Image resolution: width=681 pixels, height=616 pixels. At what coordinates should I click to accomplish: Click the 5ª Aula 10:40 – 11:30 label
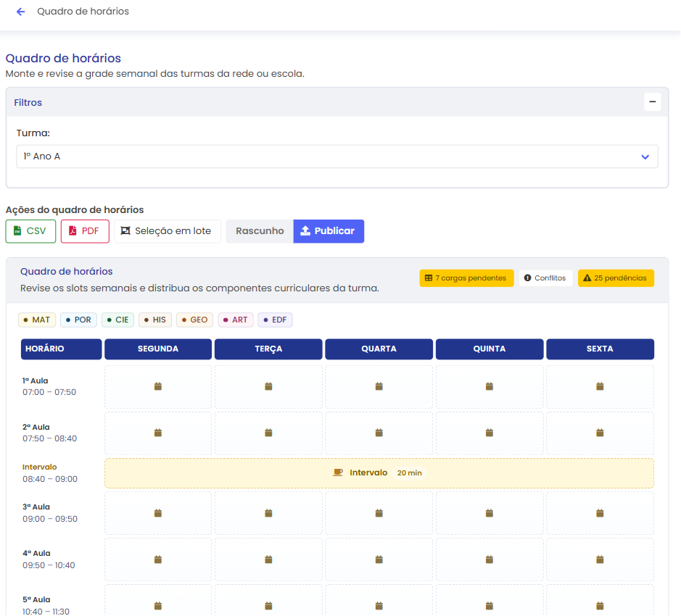point(46,606)
